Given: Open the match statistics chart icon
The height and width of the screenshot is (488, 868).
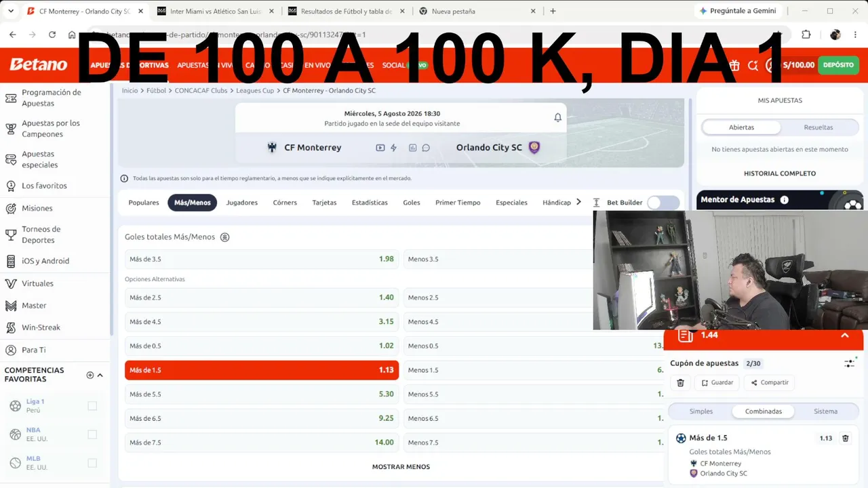Looking at the screenshot, I should coord(412,148).
